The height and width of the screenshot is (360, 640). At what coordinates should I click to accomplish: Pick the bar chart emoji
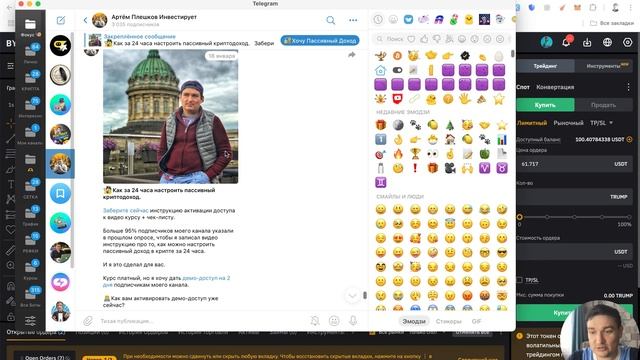point(502,140)
